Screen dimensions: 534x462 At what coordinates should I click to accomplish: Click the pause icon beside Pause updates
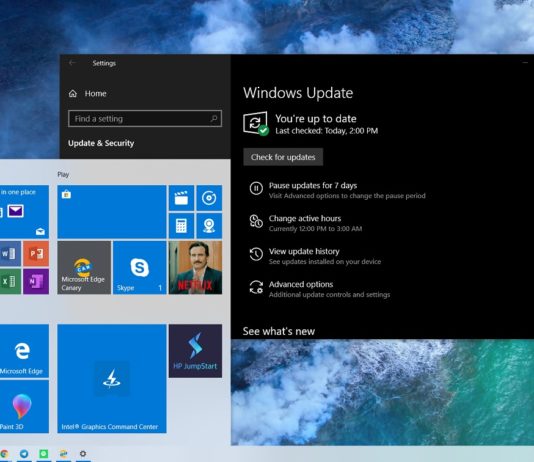256,188
